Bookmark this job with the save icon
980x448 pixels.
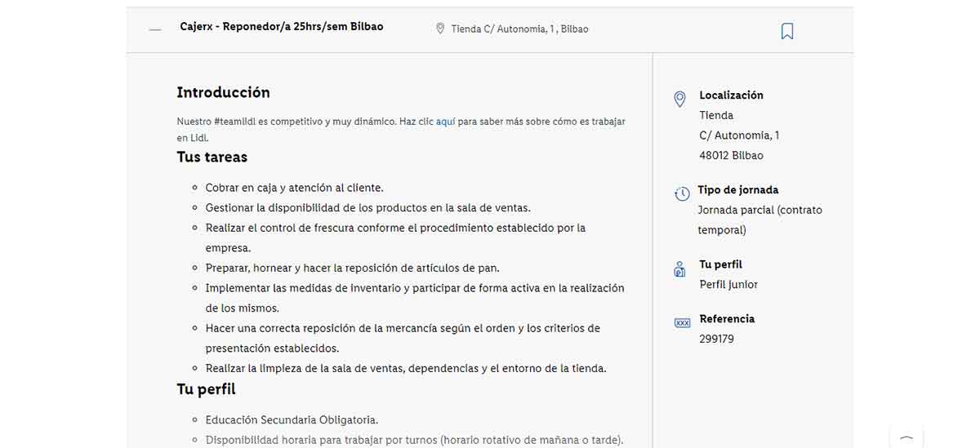pos(786,31)
